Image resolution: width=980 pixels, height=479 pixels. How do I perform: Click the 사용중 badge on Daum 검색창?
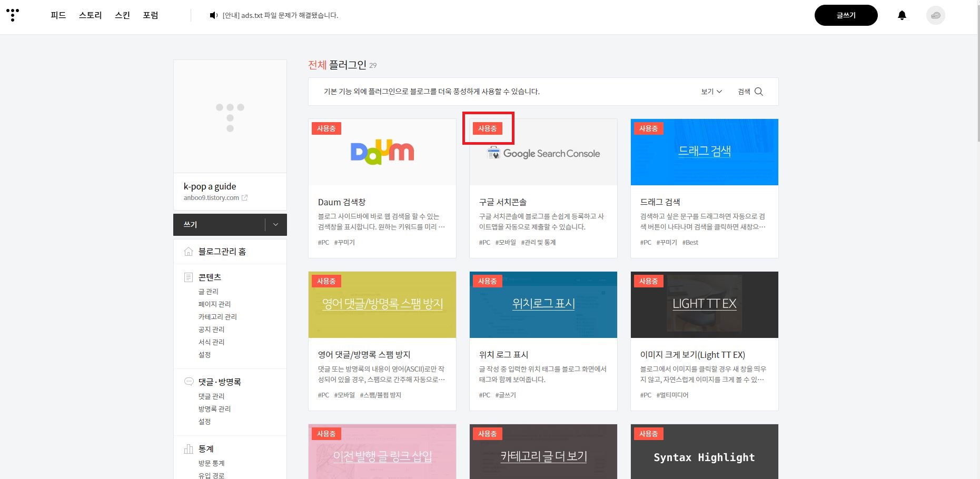click(326, 128)
